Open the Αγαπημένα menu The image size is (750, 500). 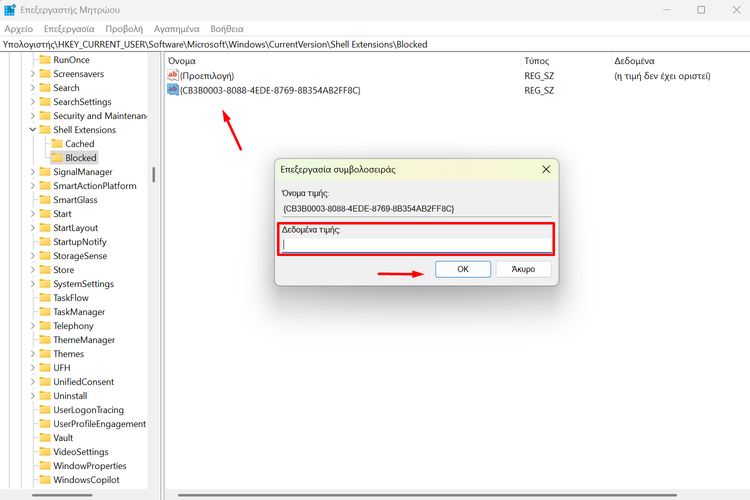[176, 29]
